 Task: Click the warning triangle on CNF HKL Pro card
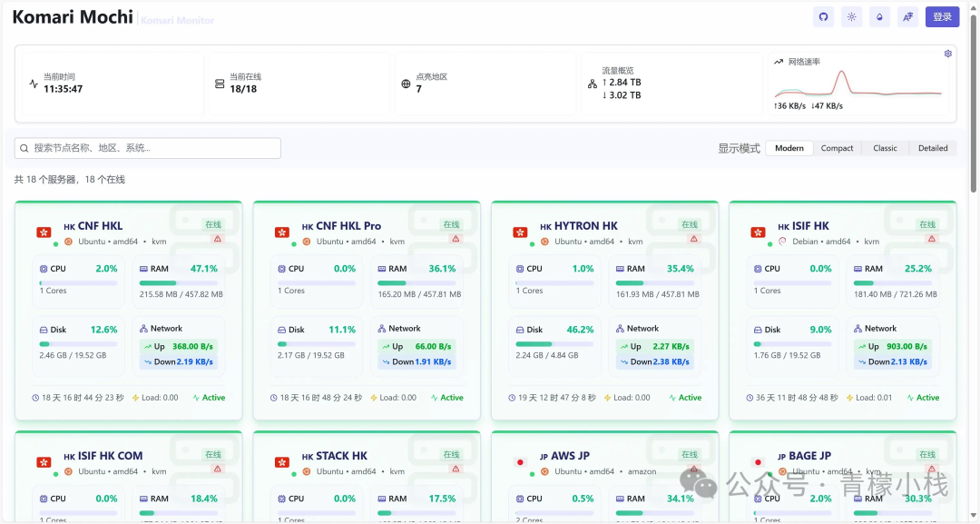coord(456,239)
